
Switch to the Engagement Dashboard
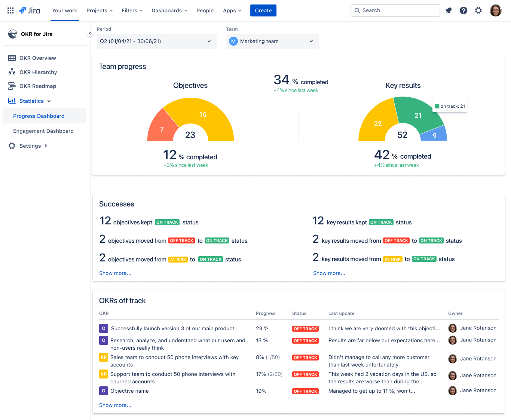[x=43, y=131]
